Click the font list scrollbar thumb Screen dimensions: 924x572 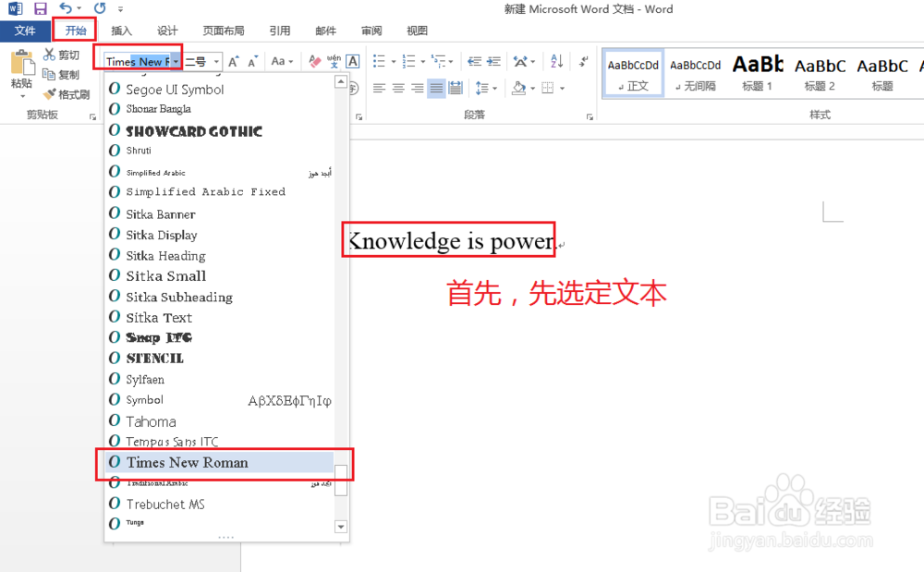(x=341, y=481)
